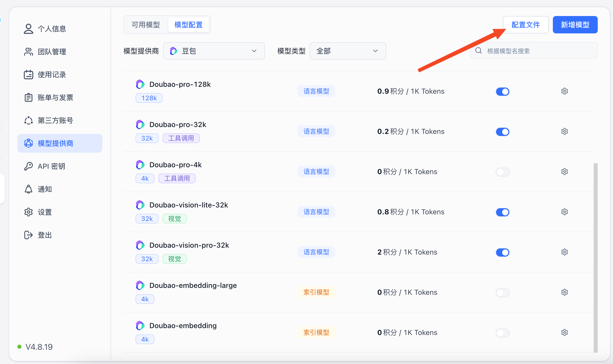Open settings gear for Doubao-pro-4k
The width and height of the screenshot is (613, 364).
(564, 172)
